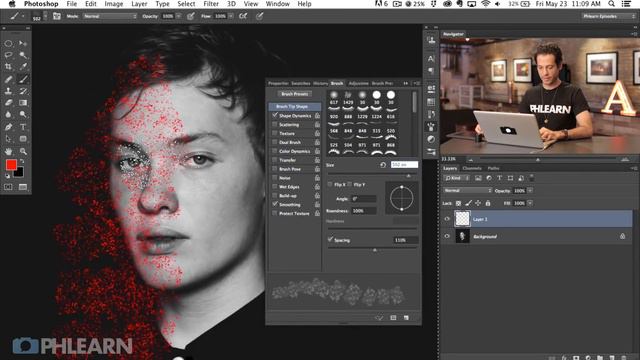Select the Move tool
The width and height of the screenshot is (640, 360).
pyautogui.click(x=23, y=43)
